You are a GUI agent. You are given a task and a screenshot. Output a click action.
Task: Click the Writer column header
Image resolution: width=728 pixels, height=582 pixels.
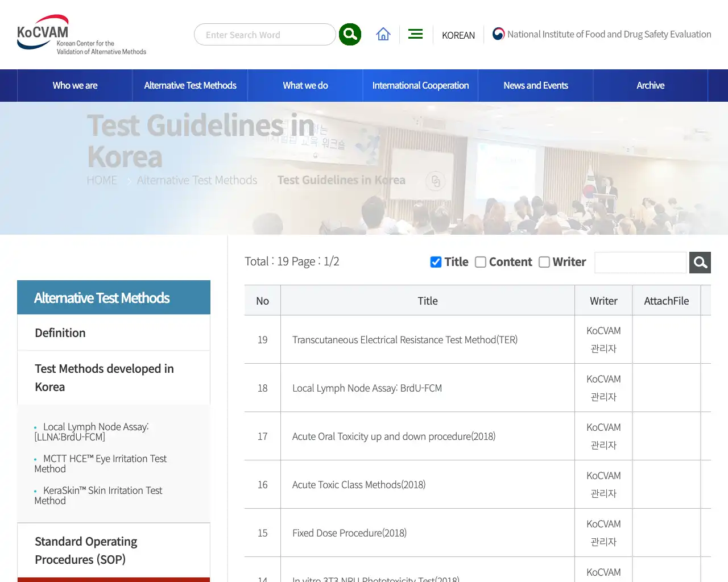pos(603,301)
